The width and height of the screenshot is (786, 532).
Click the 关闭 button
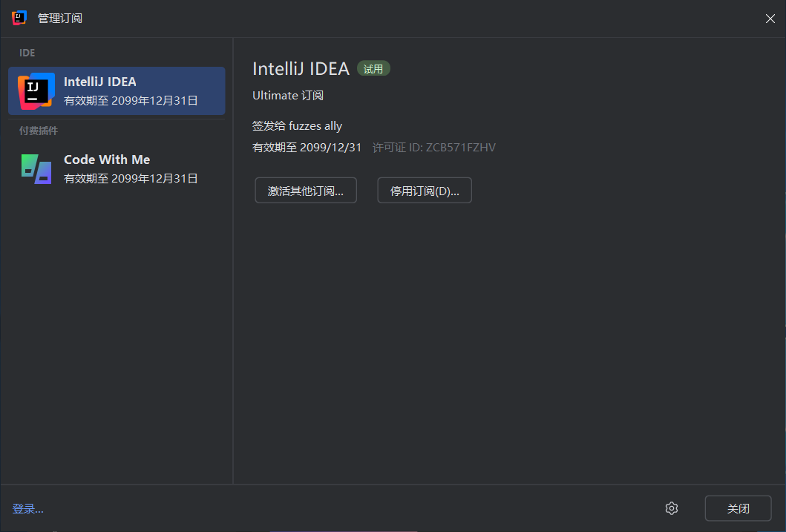[x=738, y=508]
